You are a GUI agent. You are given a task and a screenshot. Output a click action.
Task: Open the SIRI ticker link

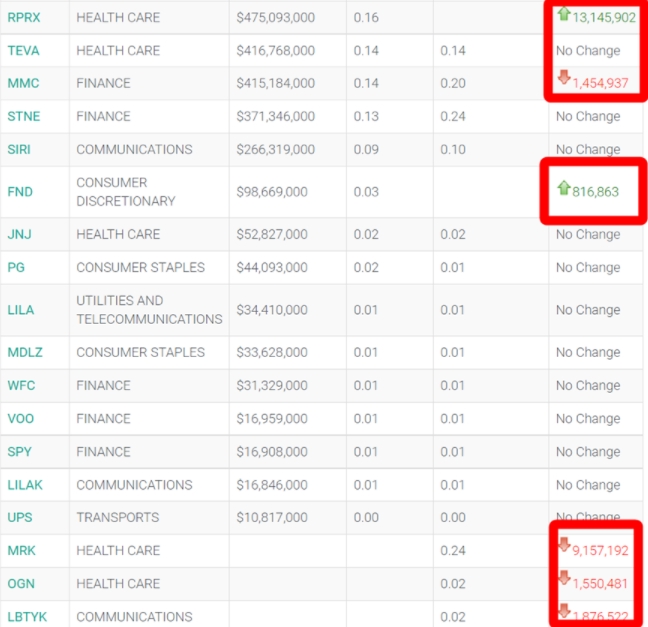coord(19,149)
